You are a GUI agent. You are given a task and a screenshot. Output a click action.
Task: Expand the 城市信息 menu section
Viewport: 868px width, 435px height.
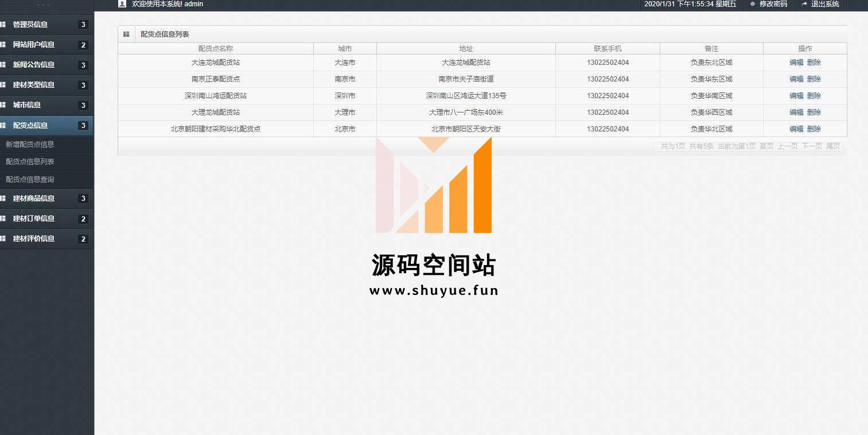pos(46,105)
